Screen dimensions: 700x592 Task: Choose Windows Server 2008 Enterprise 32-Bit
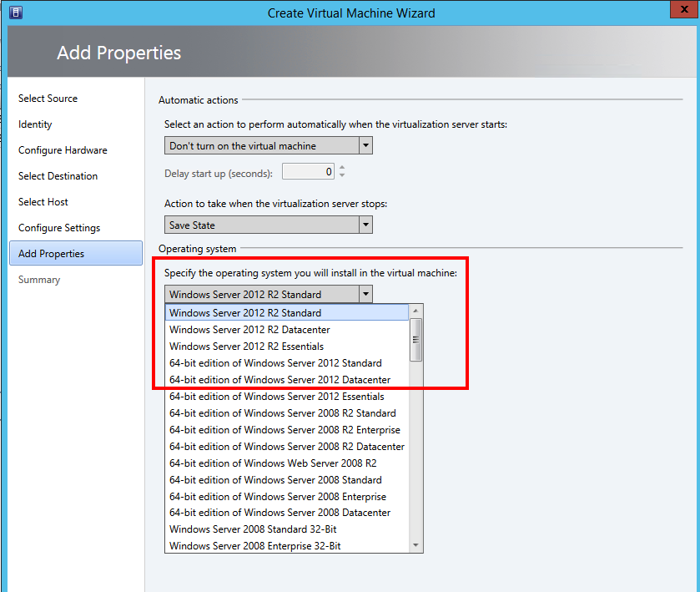pos(287,545)
